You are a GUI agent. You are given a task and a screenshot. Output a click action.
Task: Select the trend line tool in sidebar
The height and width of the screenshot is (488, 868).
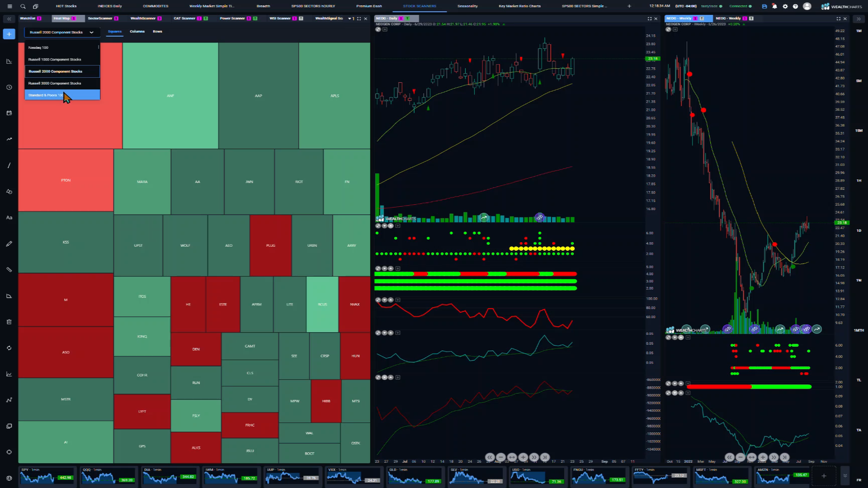(x=9, y=165)
